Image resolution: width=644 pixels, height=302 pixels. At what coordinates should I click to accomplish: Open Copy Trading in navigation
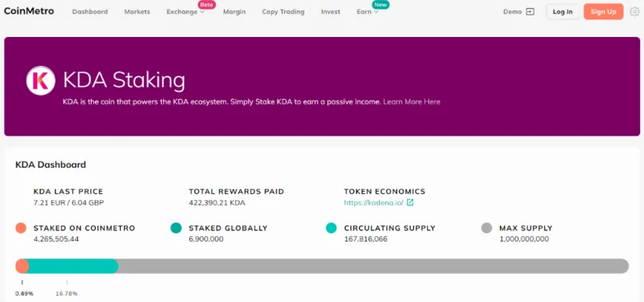(x=283, y=12)
